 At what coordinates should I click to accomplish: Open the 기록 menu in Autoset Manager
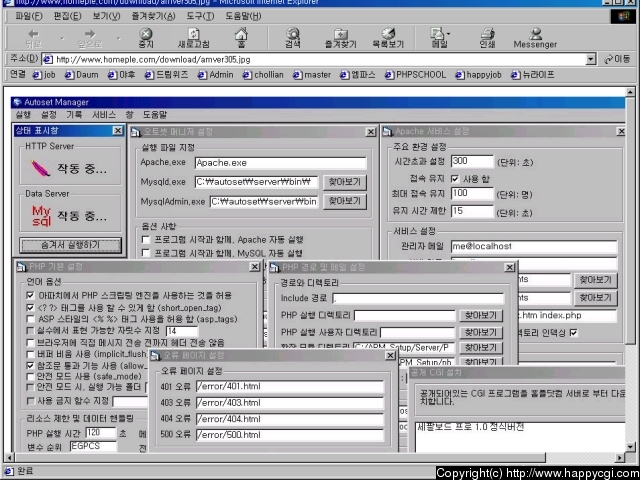(x=74, y=115)
